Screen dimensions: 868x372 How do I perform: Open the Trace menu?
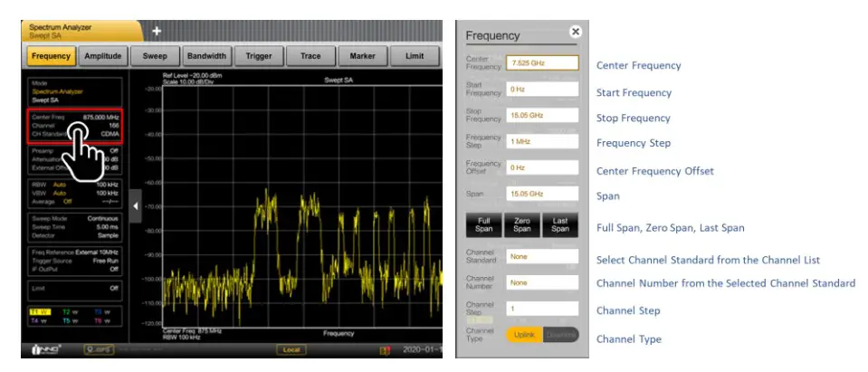[x=310, y=56]
